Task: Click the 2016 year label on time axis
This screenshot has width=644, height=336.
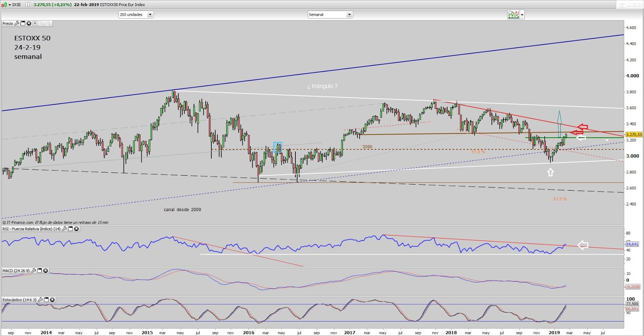Action: point(248,332)
